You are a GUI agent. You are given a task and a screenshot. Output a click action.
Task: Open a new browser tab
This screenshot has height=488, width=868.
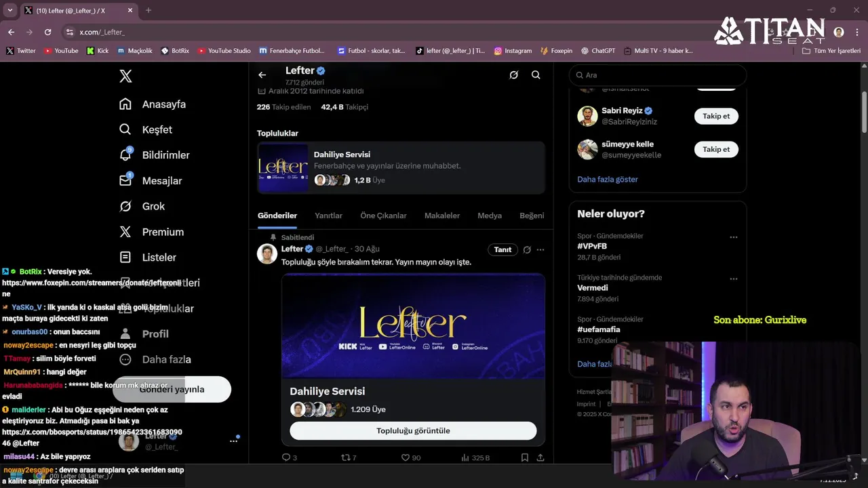[149, 10]
